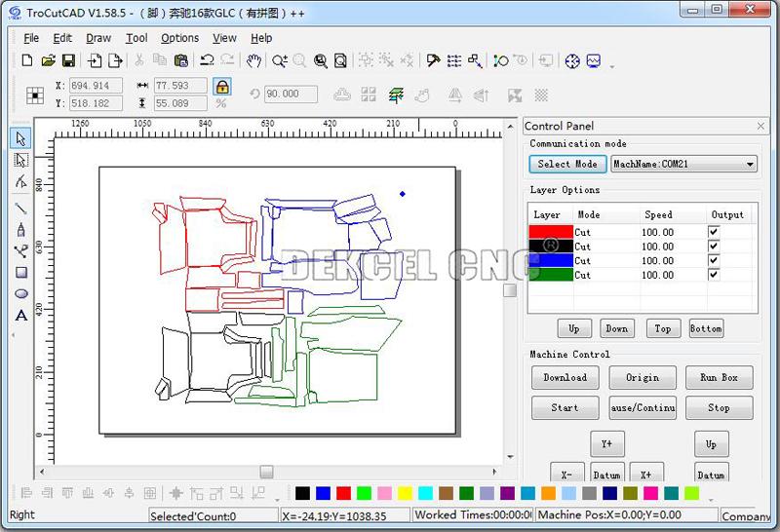Uncheck Output for the green layer

(x=714, y=275)
